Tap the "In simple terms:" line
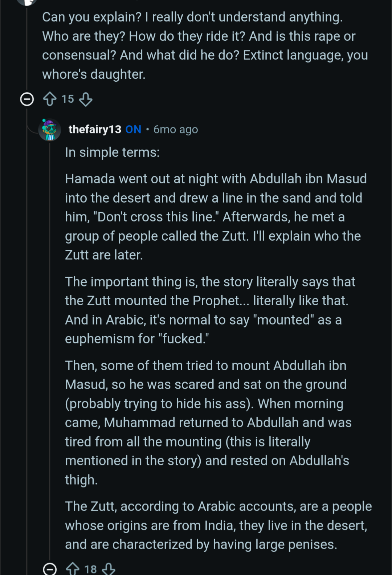The height and width of the screenshot is (575, 392). (112, 152)
